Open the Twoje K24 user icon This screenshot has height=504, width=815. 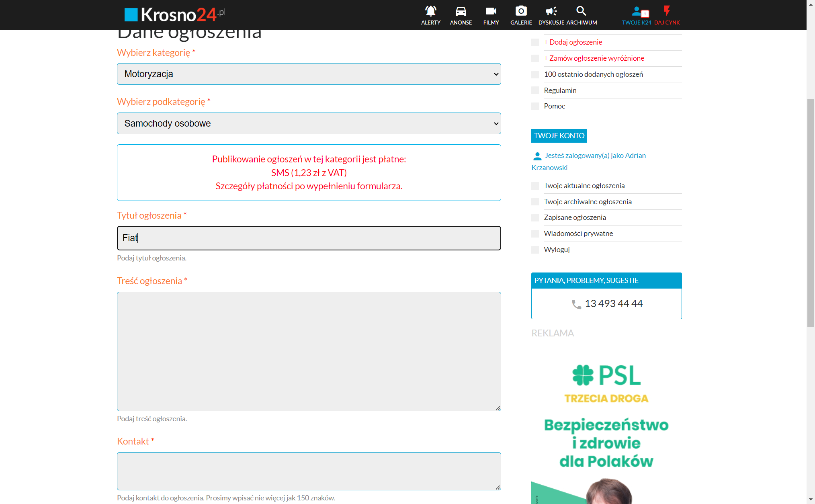coord(637,11)
